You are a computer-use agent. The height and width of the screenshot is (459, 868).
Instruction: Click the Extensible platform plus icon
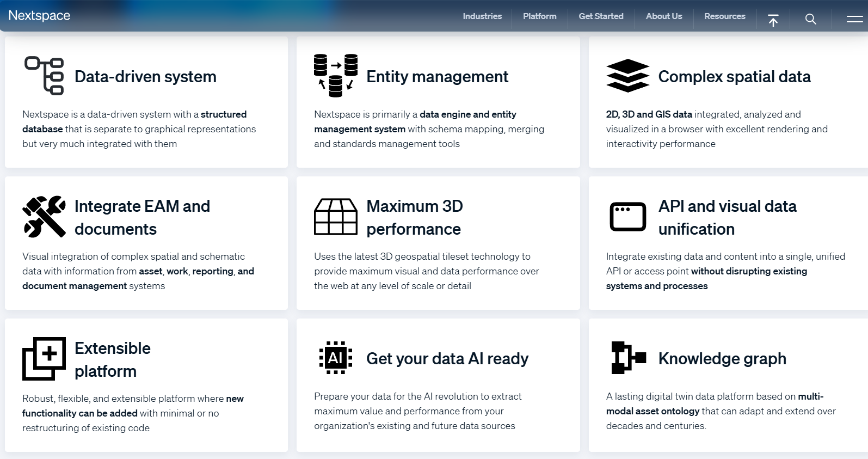tap(44, 359)
